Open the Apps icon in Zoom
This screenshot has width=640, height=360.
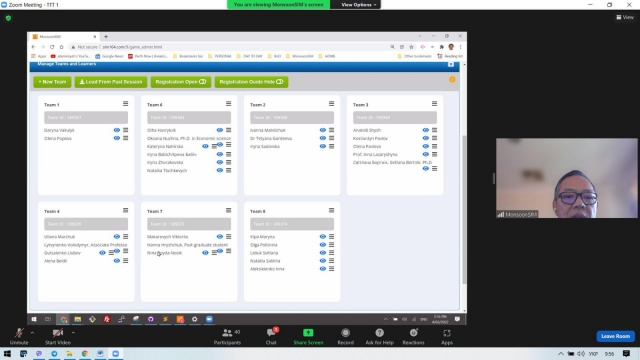tap(447, 333)
